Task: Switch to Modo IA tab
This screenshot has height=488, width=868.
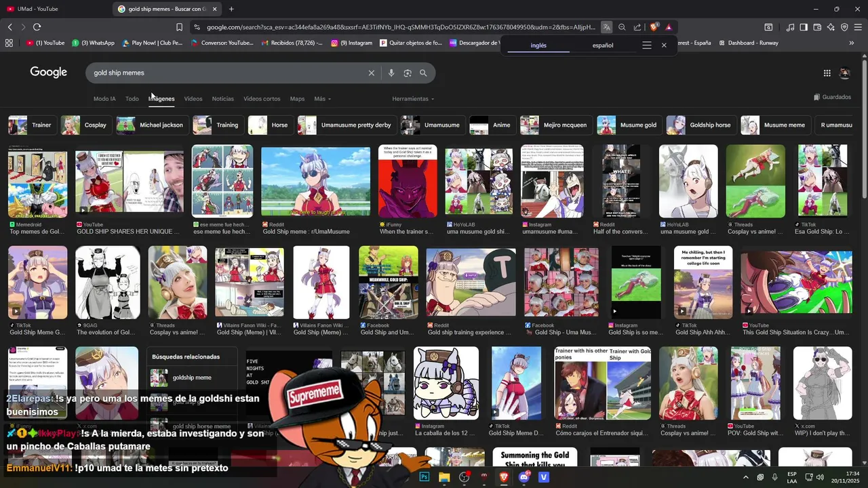Action: (104, 99)
